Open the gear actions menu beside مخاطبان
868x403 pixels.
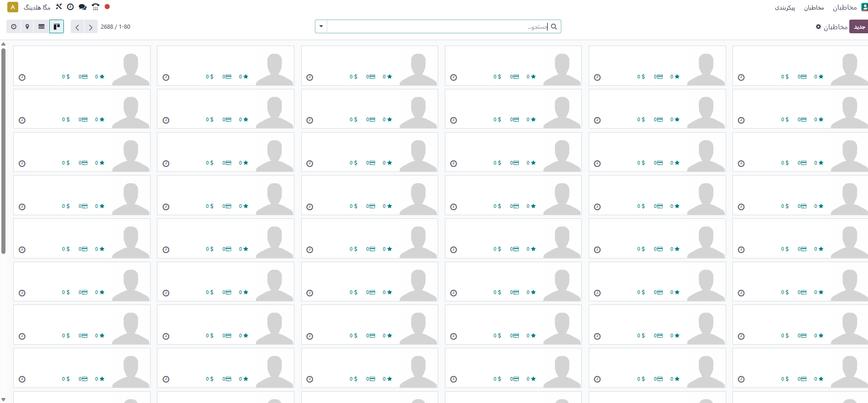[818, 27]
